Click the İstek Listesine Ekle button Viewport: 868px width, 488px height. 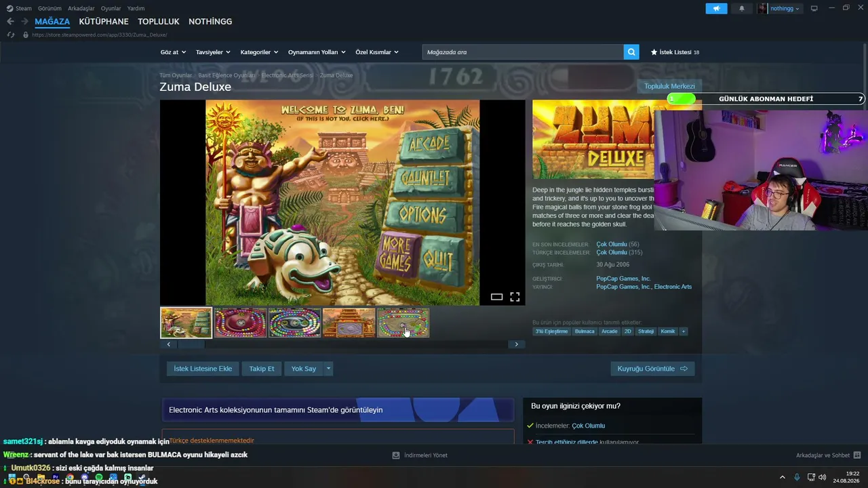pos(203,369)
